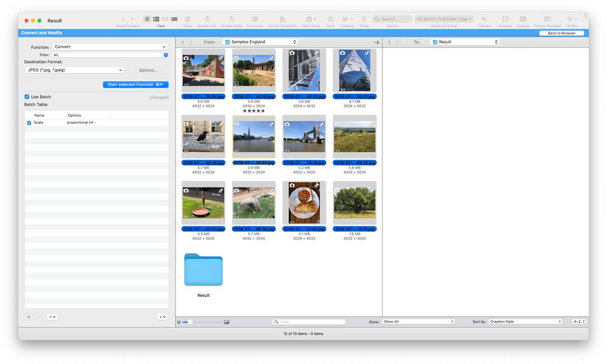The image size is (607, 364).
Task: Open the Catalog tool
Action: [346, 19]
